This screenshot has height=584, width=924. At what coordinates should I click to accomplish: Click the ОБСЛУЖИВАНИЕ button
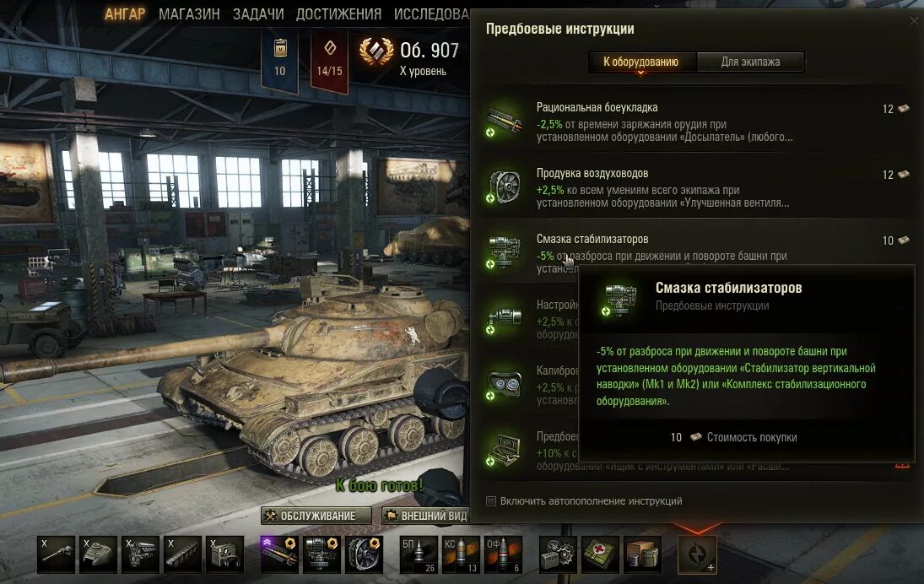coord(316,516)
